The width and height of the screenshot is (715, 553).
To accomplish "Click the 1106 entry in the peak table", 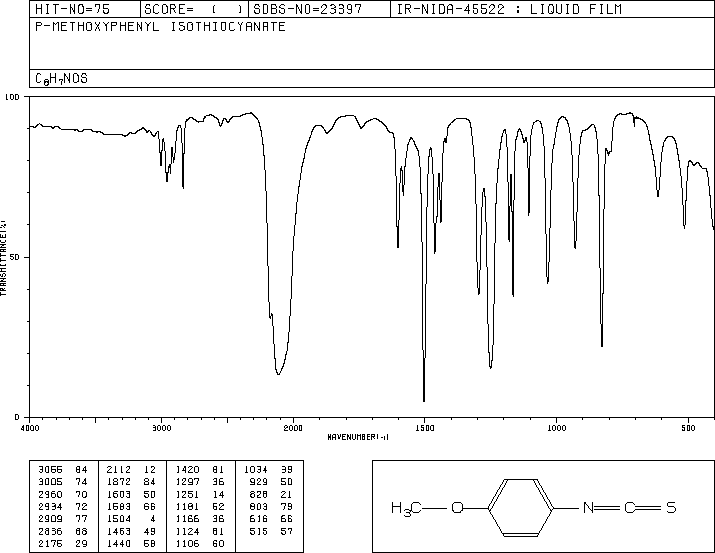I will pos(187,544).
